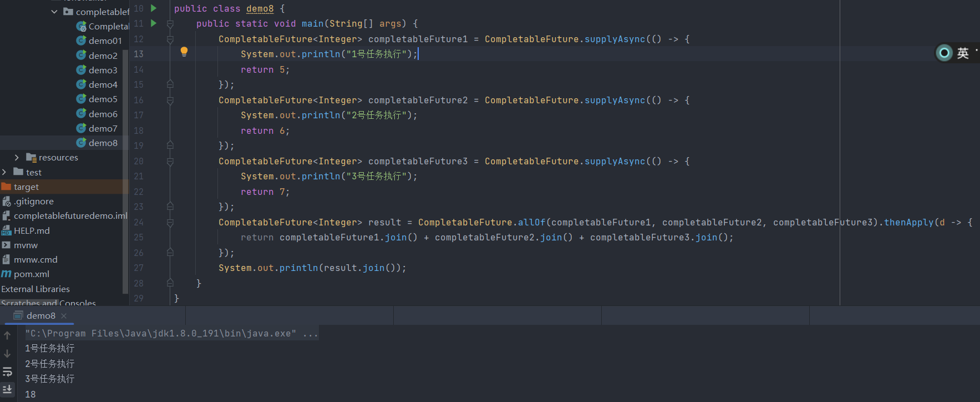Click the allOf method call in the editor

pos(531,223)
